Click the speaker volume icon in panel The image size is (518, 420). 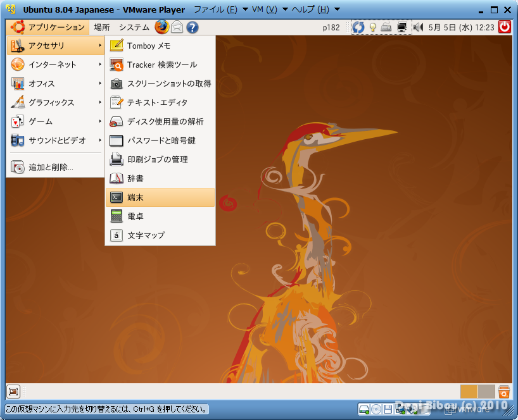point(418,27)
